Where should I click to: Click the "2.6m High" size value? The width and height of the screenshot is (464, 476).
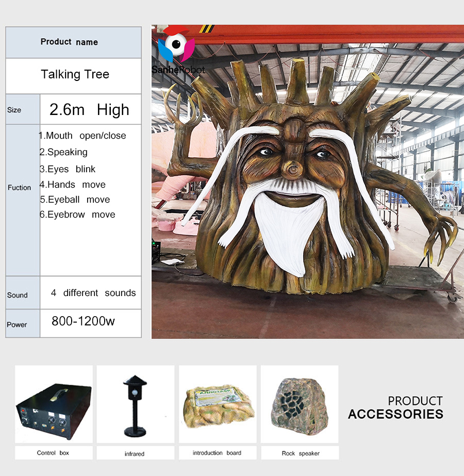(89, 110)
